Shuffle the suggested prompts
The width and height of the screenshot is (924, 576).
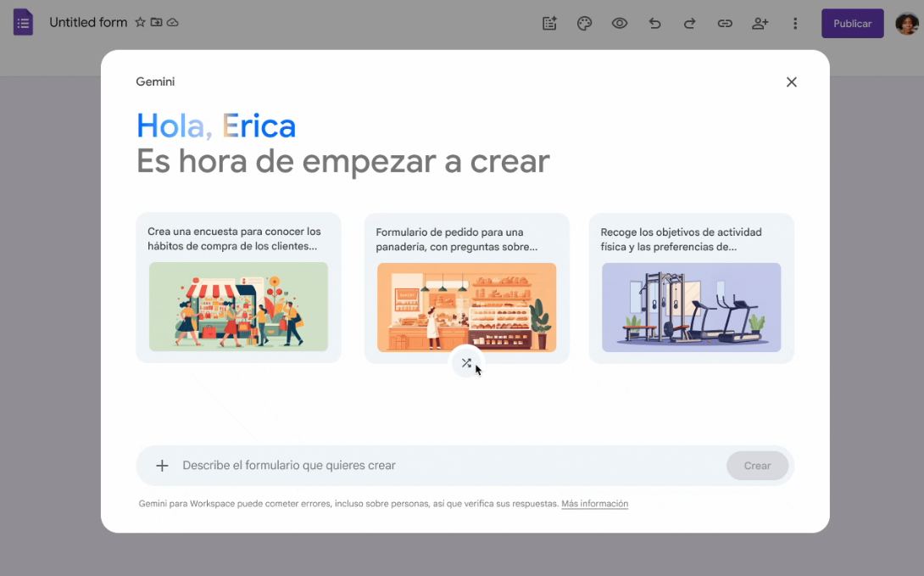(465, 363)
